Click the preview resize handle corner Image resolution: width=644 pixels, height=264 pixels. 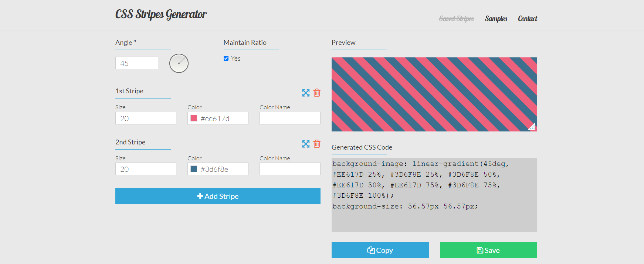(532, 127)
